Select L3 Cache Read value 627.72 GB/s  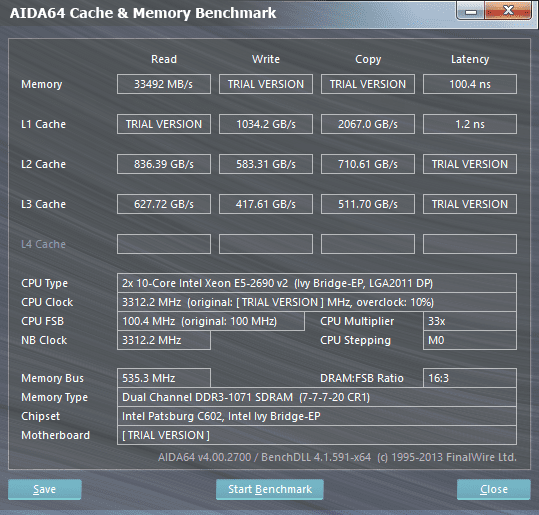click(x=164, y=204)
